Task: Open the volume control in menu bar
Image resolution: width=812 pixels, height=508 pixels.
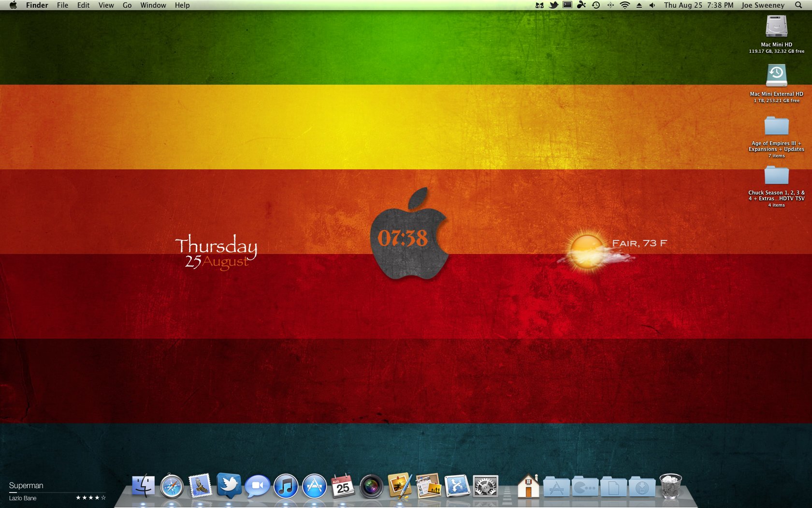Action: [652, 5]
